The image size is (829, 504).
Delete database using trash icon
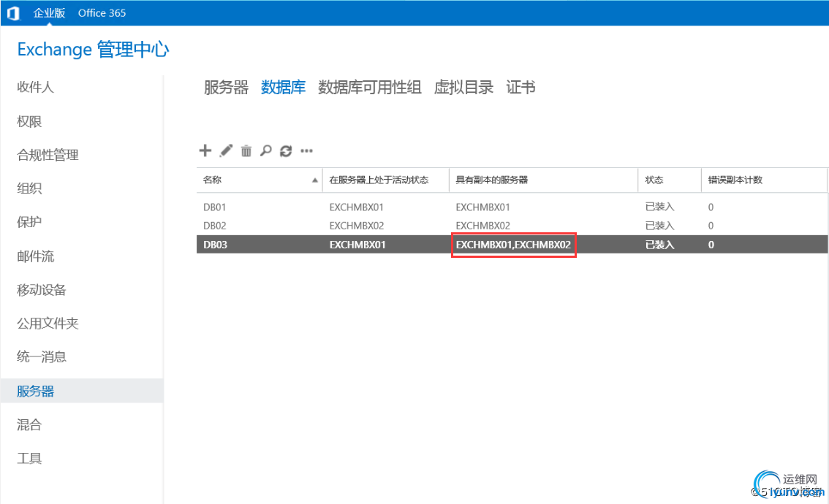(x=246, y=151)
